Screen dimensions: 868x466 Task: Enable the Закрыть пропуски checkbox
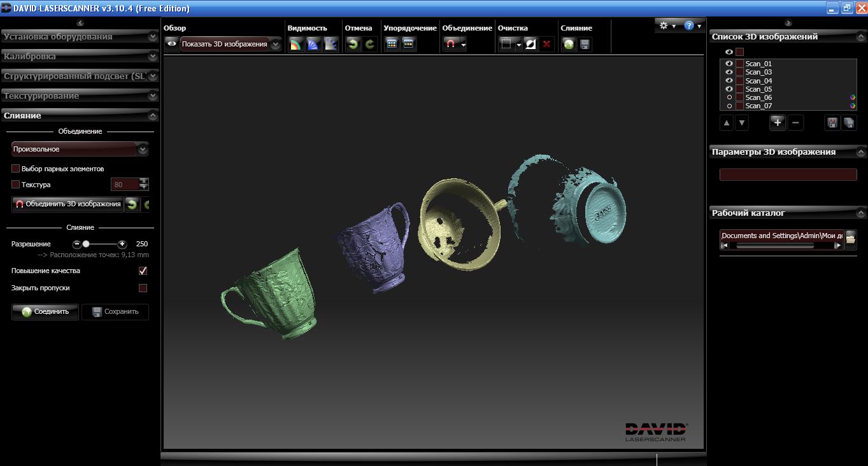[x=143, y=288]
